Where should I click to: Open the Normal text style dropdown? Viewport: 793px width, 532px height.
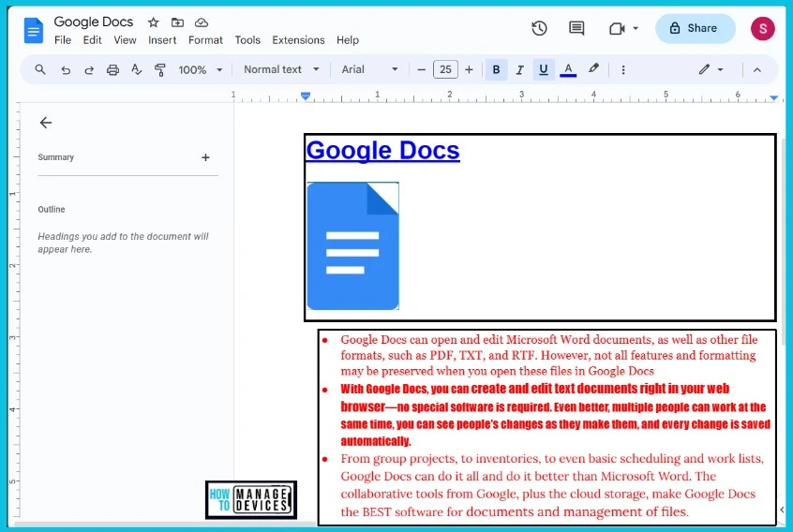pyautogui.click(x=281, y=69)
